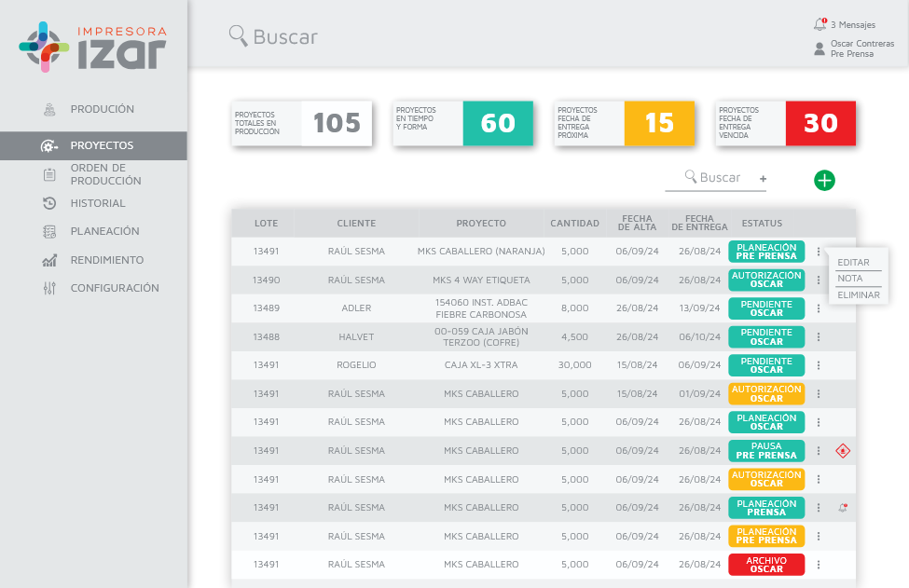The width and height of the screenshot is (909, 588).
Task: Click the Oscar Contreras user profile icon
Action: pos(819,48)
